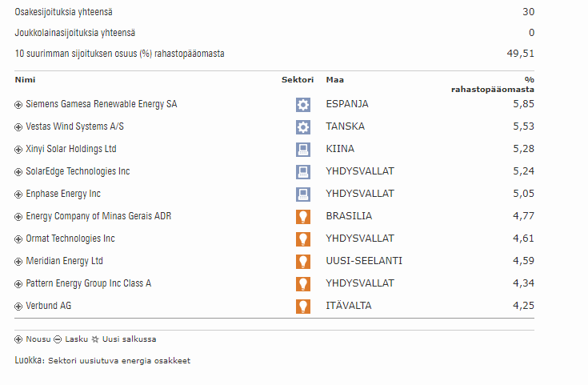Click the utilities sector icon for Verbund AG
Viewport: 588px width, 385px height.
[302, 306]
